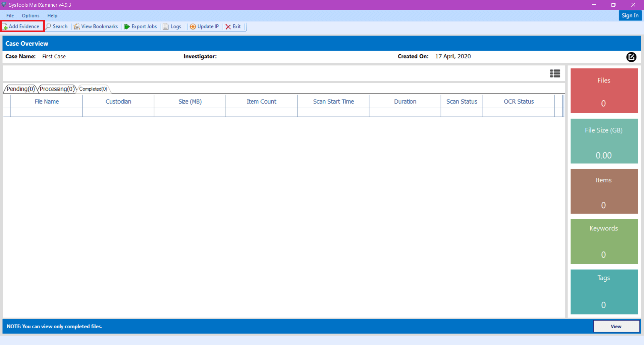Open the Help menu
This screenshot has height=345, width=644.
(x=52, y=15)
